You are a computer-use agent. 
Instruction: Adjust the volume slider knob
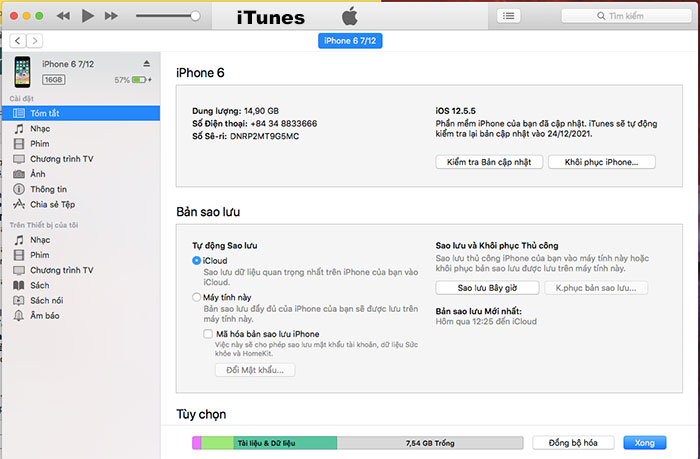[x=195, y=16]
